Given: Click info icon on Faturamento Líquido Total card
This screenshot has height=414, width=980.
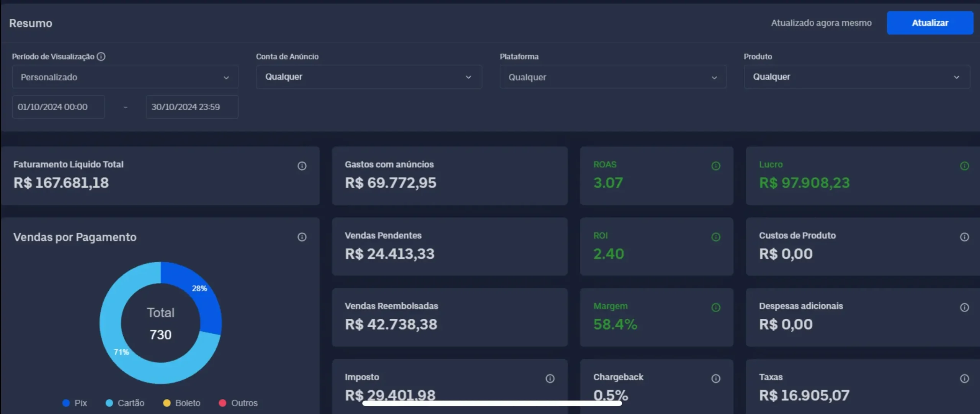Looking at the screenshot, I should pyautogui.click(x=302, y=166).
